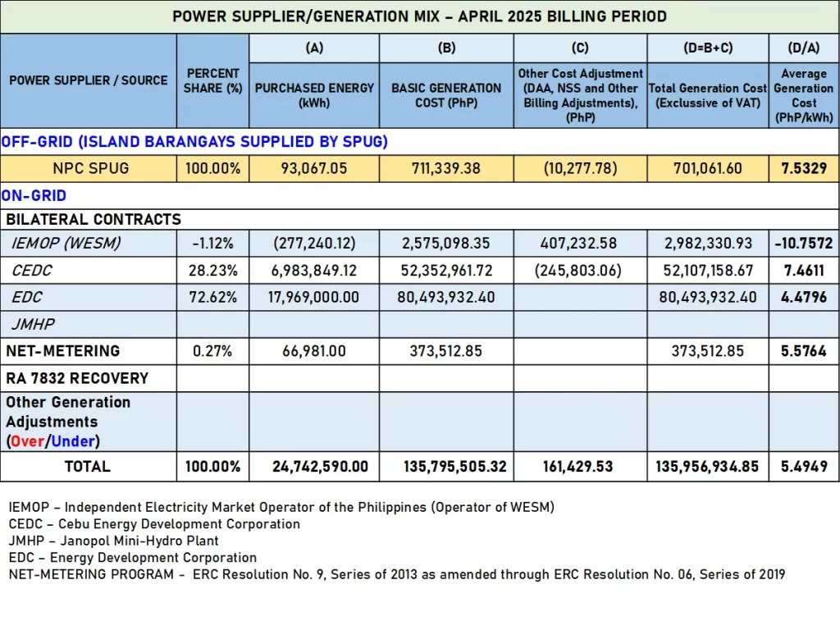Image resolution: width=840 pixels, height=630 pixels.
Task: Click the '(B)' column letter cell
Action: click(446, 48)
